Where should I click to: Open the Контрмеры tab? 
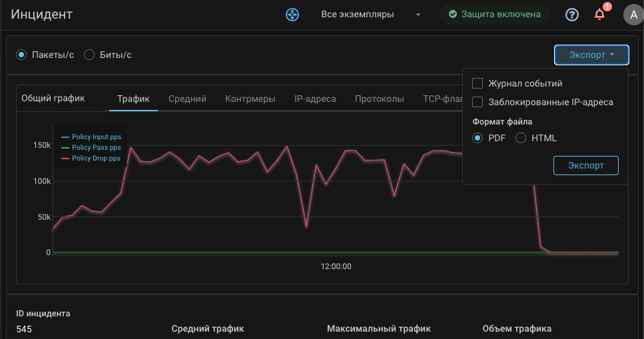pos(250,99)
